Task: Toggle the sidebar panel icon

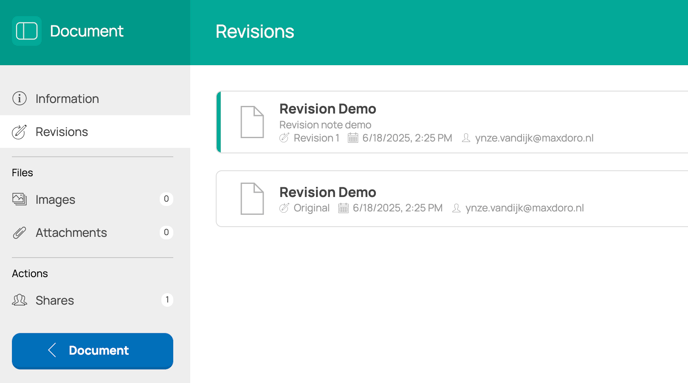Action: (x=27, y=31)
